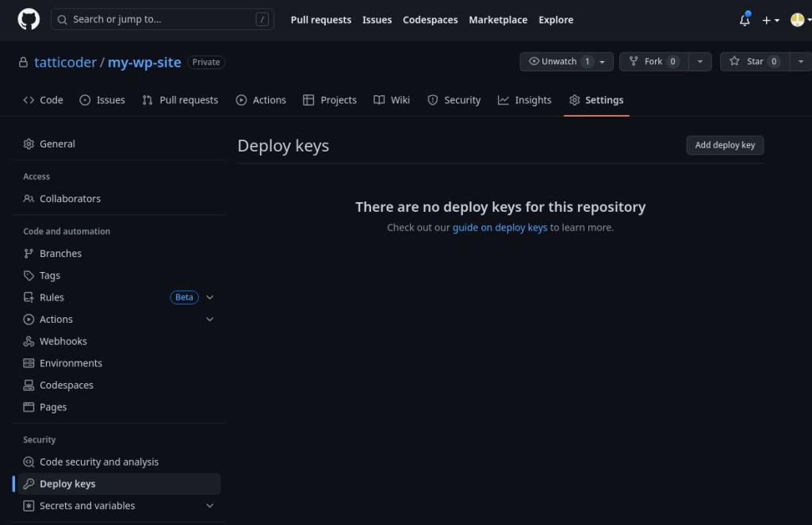Switch to the Insights tab
Image resolution: width=812 pixels, height=525 pixels.
tap(525, 100)
